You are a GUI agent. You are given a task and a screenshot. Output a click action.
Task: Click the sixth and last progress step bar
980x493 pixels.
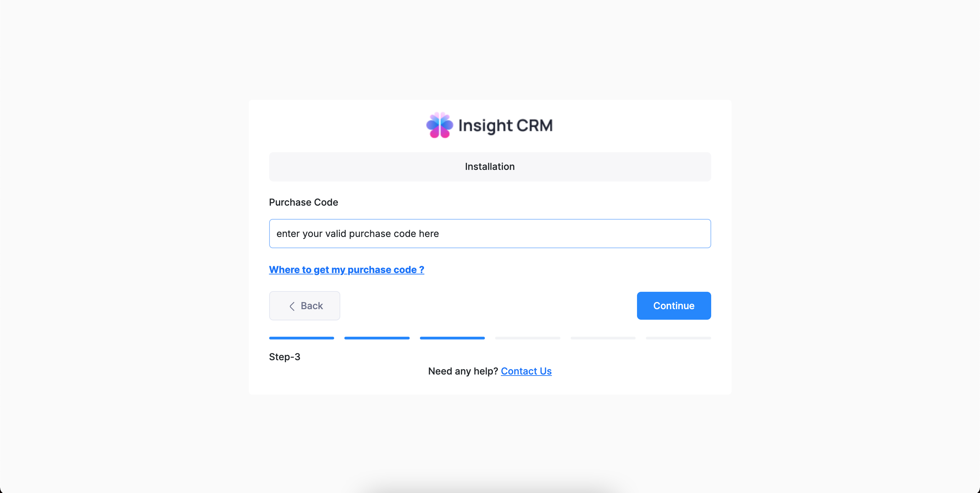click(x=678, y=338)
